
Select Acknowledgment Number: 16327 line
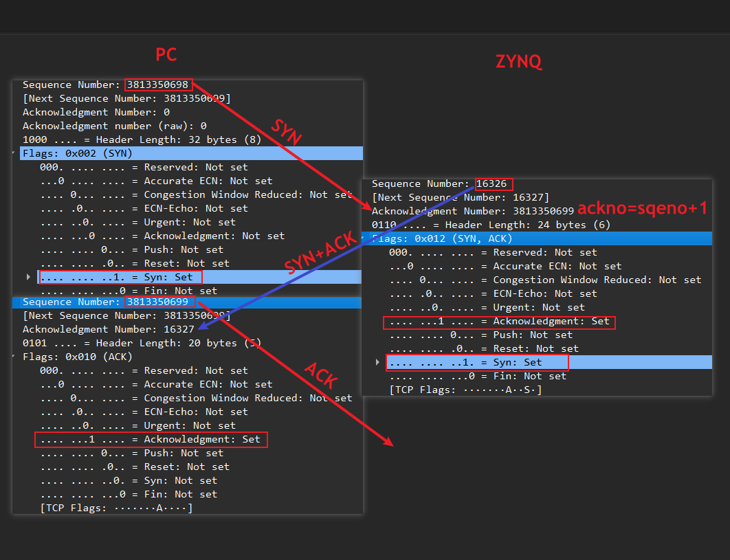pyautogui.click(x=108, y=329)
